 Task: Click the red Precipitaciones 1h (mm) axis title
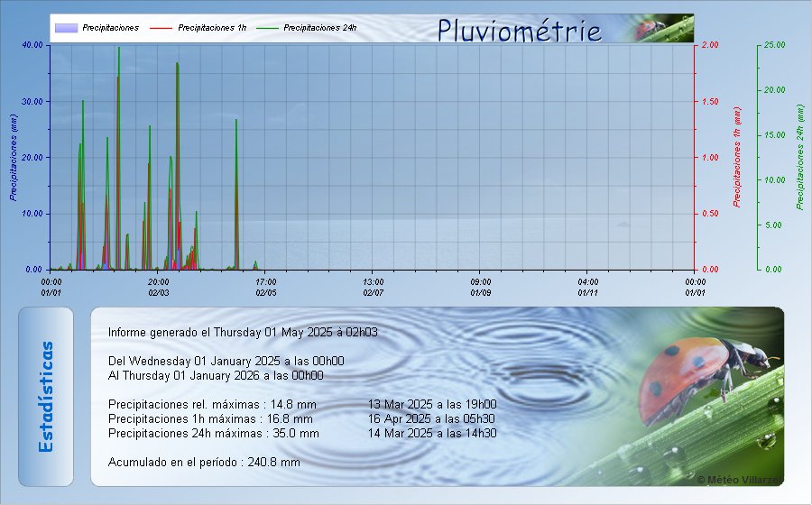tap(737, 157)
